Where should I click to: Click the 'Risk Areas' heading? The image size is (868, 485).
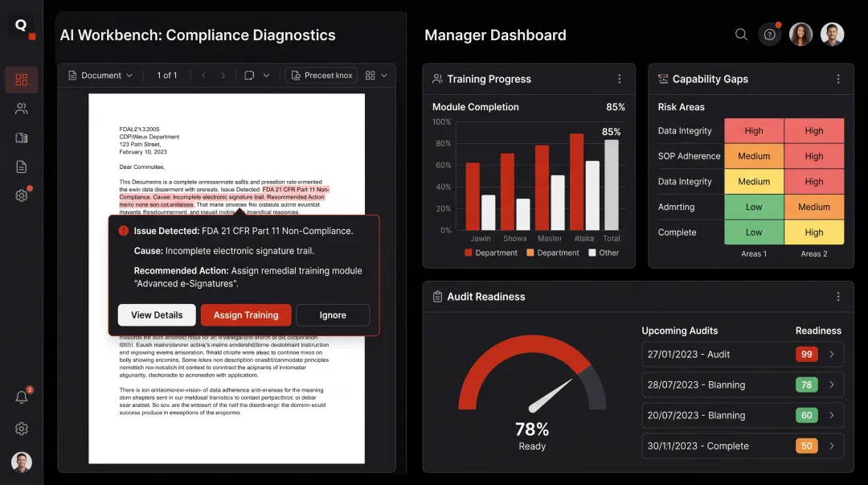[681, 107]
